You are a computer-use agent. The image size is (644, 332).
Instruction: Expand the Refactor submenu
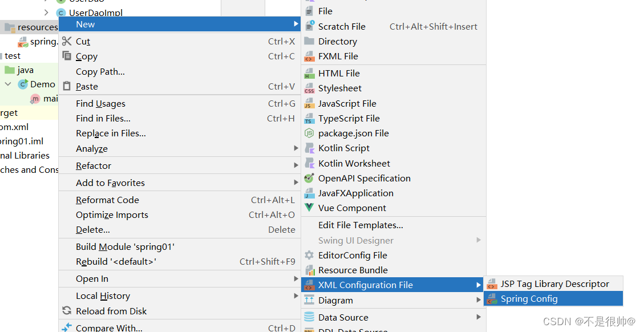[93, 165]
